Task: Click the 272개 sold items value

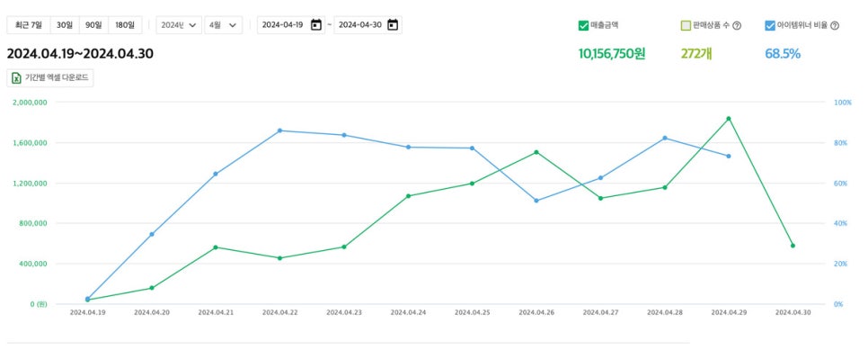Action: pos(696,54)
